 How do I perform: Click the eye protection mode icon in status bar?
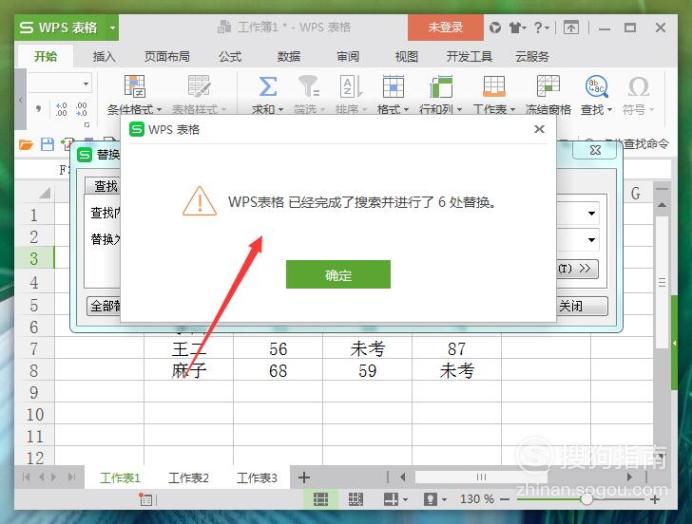pyautogui.click(x=430, y=499)
